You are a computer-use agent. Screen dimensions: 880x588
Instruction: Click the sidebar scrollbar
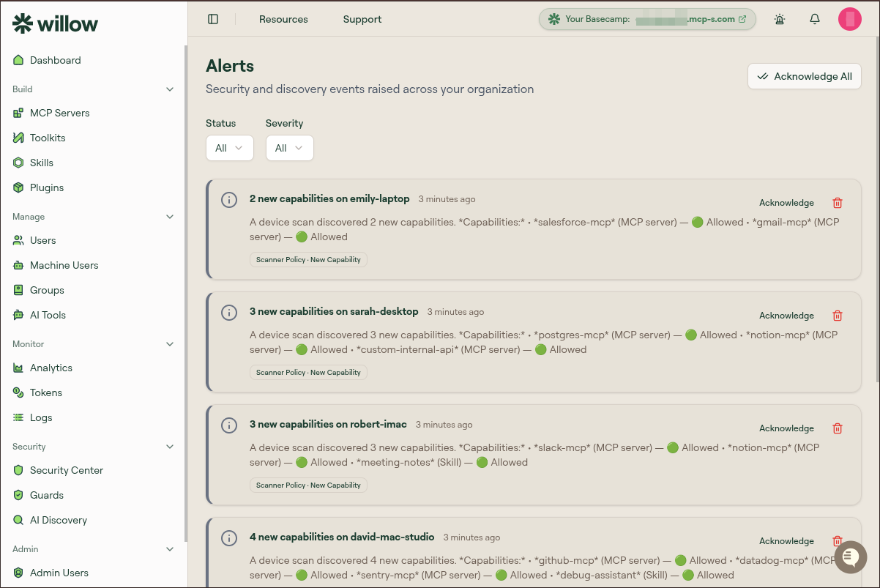pyautogui.click(x=186, y=293)
